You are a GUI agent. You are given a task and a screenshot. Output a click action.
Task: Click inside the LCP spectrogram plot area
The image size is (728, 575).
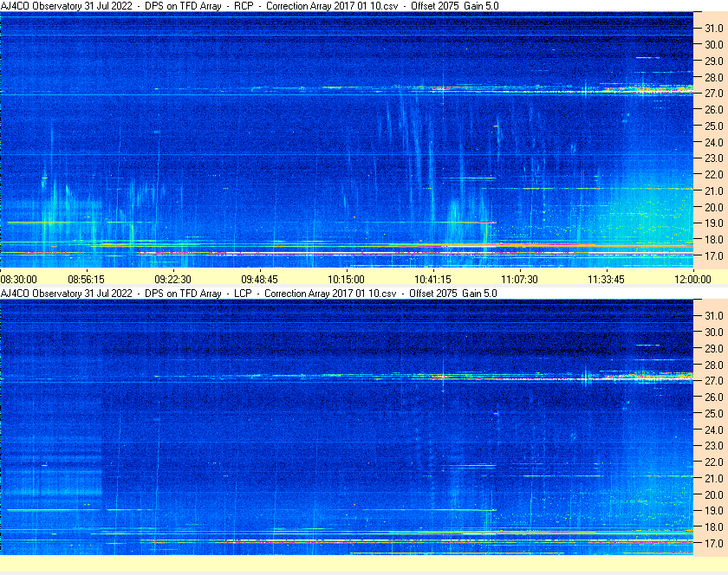coord(347,427)
